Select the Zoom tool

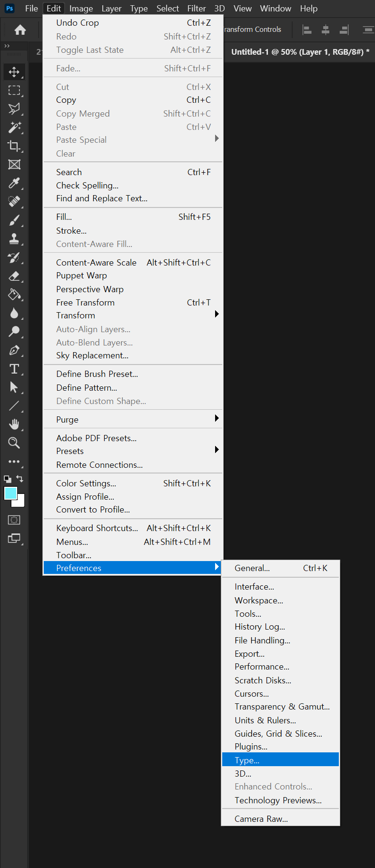14,443
